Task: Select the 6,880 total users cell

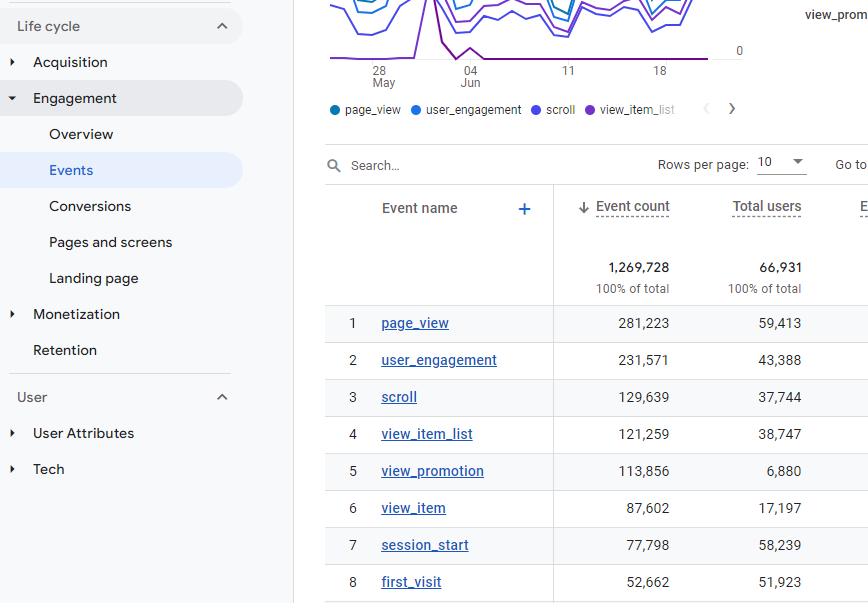Action: (784, 471)
